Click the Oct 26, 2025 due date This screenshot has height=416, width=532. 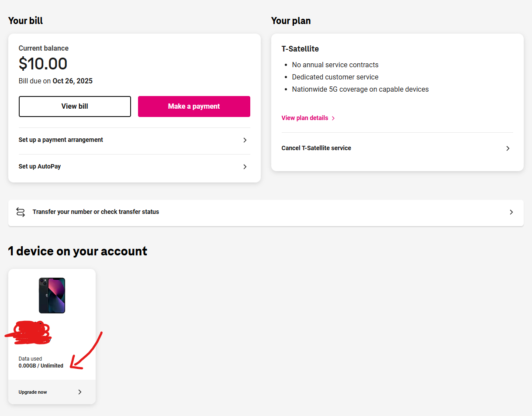[73, 81]
